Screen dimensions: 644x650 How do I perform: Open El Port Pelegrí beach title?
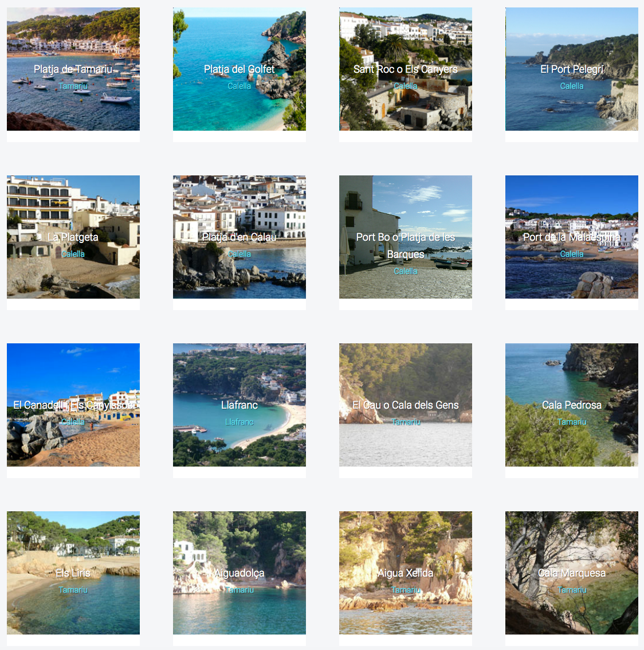coord(572,69)
